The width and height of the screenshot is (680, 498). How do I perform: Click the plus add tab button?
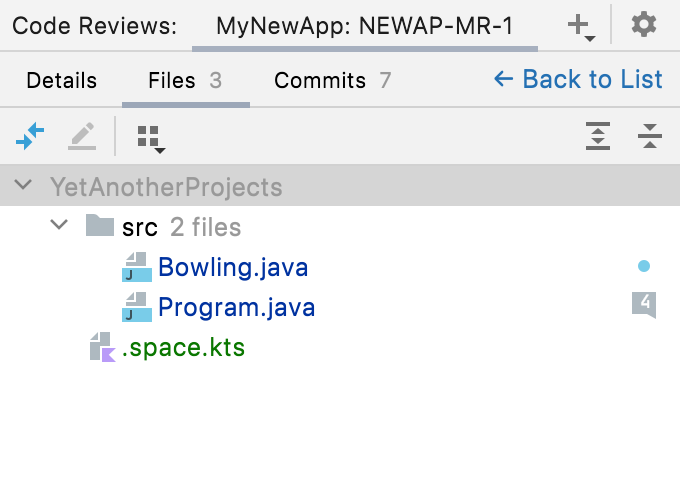pos(580,26)
